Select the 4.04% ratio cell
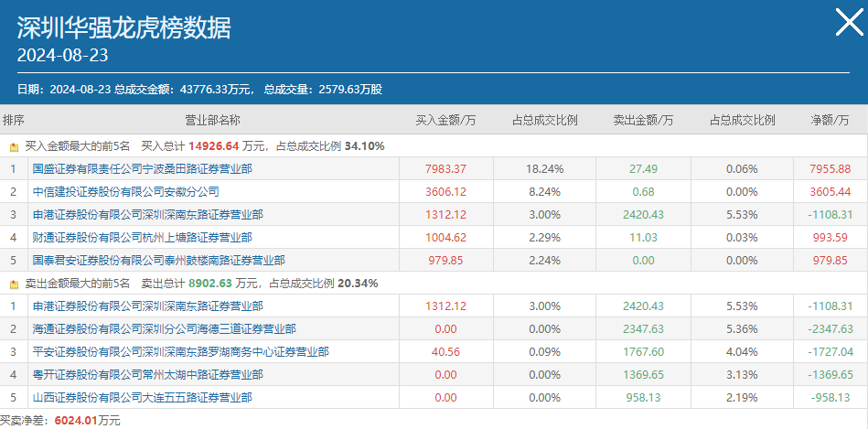 742,351
